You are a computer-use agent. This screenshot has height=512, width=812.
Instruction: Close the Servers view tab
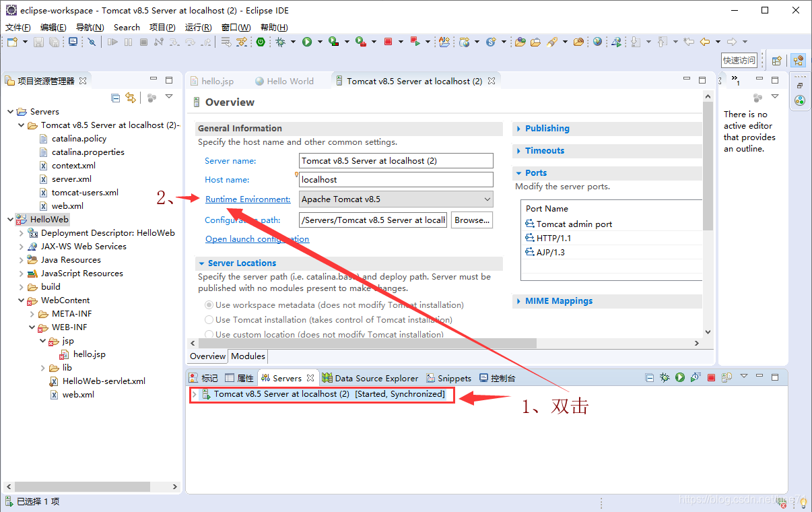pyautogui.click(x=310, y=378)
